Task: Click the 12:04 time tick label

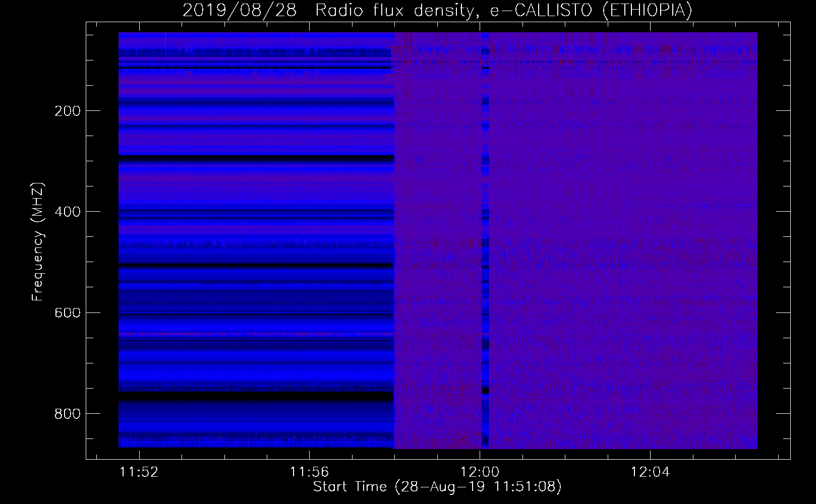Action: coord(651,472)
